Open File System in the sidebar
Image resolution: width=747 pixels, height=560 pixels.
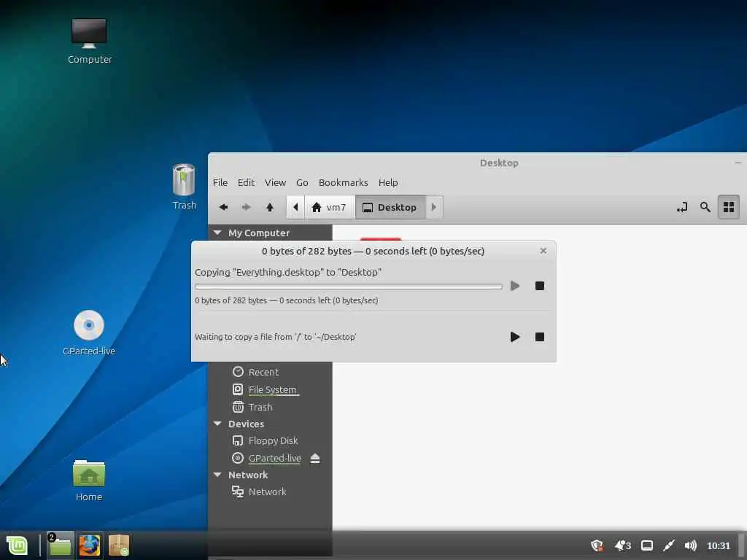pos(272,389)
